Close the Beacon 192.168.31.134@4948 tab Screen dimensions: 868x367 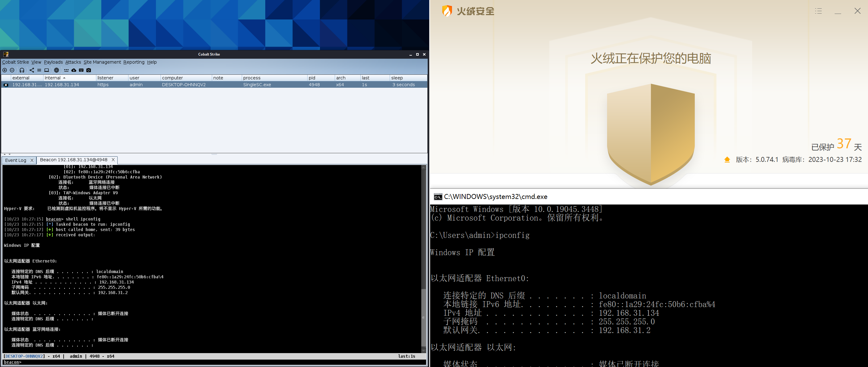pos(113,160)
